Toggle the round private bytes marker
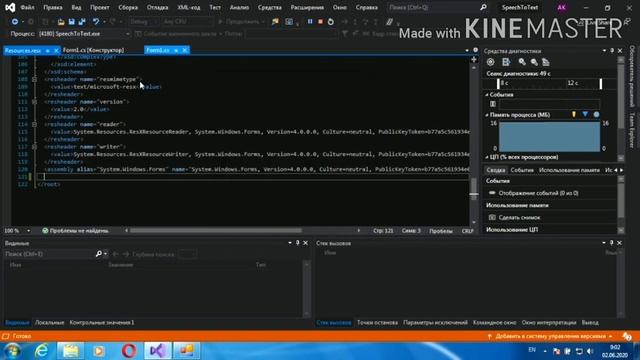Viewport: 640px width, 360px height. point(596,115)
